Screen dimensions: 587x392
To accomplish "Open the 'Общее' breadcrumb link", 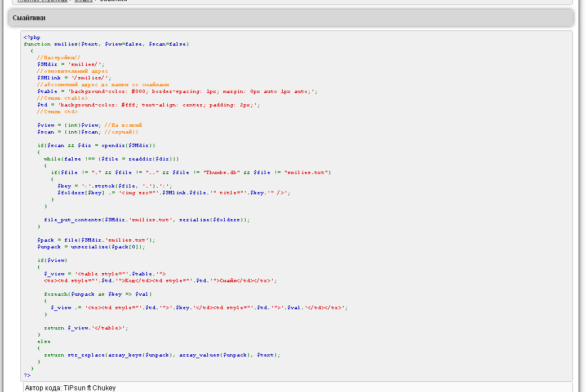I will 83,1.
